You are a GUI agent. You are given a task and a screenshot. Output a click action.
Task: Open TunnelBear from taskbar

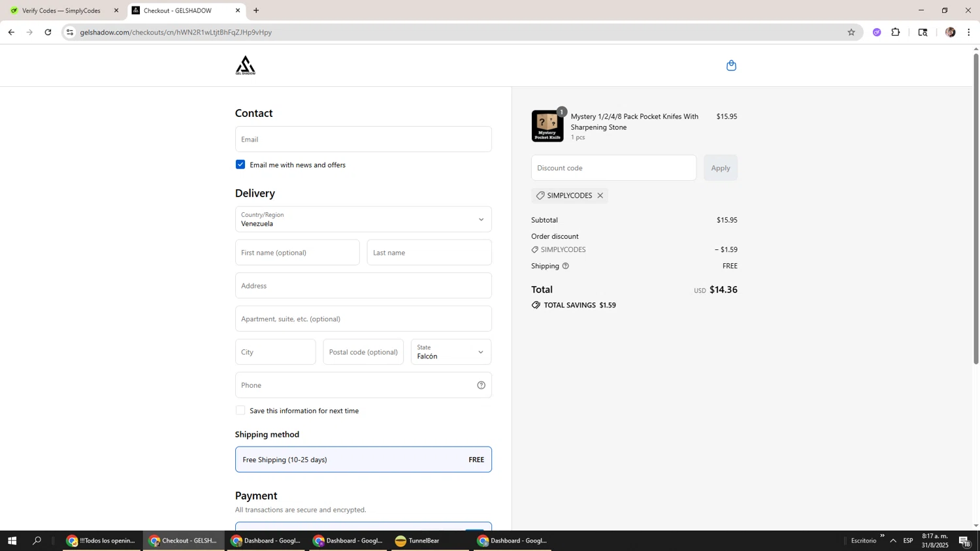coord(429,541)
